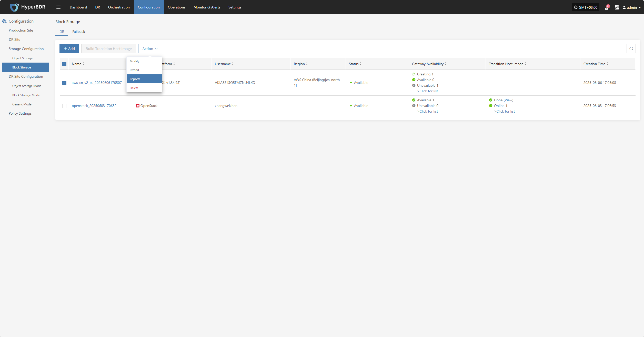The height and width of the screenshot is (337, 644).
Task: Collapse the Action dropdown button
Action: point(150,49)
